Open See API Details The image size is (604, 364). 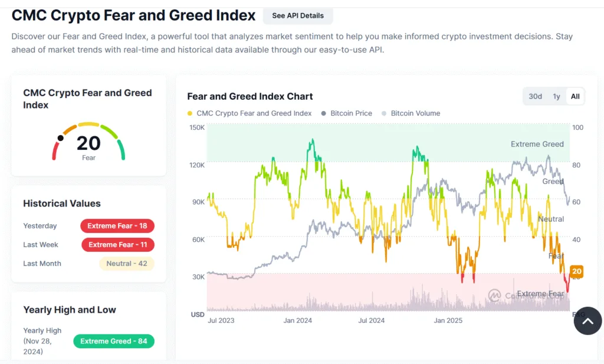pos(298,16)
